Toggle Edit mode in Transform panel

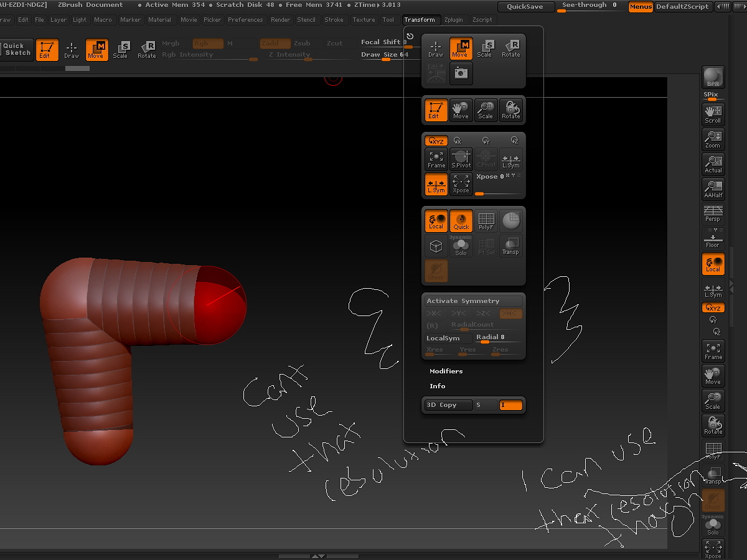[x=436, y=110]
